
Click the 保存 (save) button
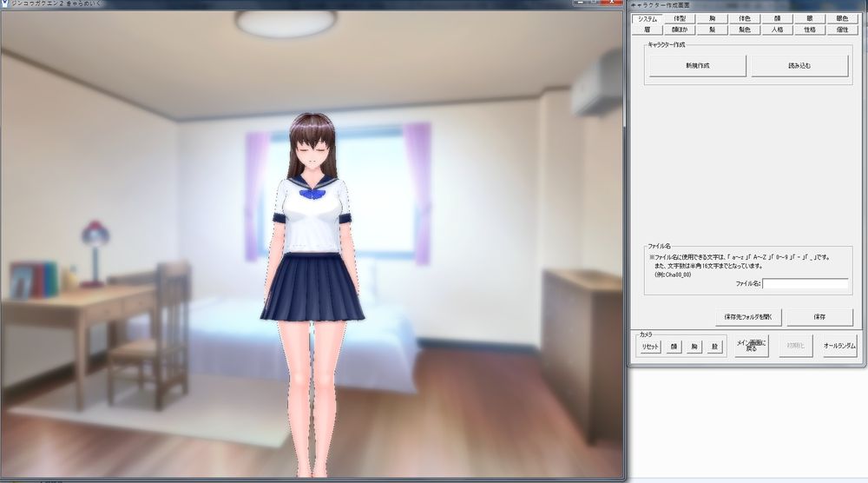click(820, 317)
